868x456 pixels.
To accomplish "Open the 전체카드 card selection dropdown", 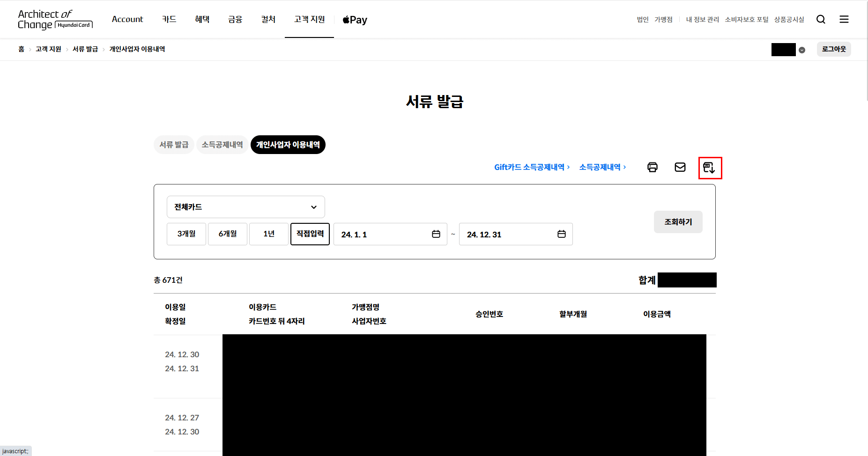I will 245,206.
